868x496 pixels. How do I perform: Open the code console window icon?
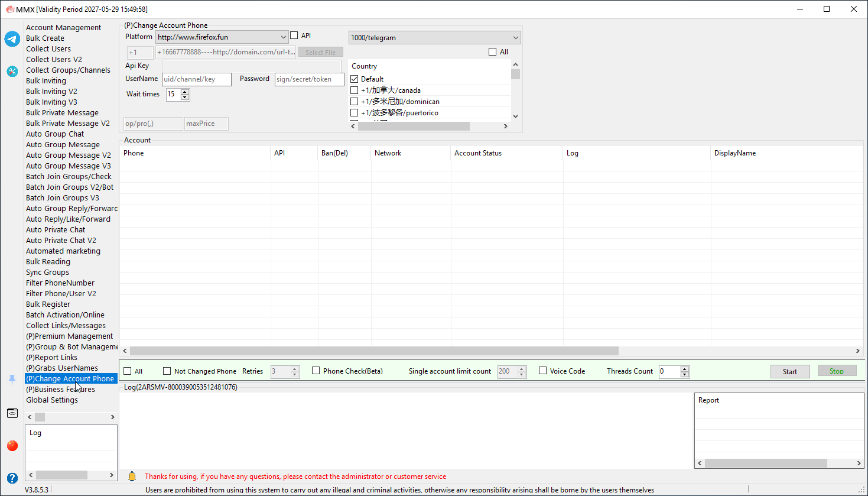[12, 413]
